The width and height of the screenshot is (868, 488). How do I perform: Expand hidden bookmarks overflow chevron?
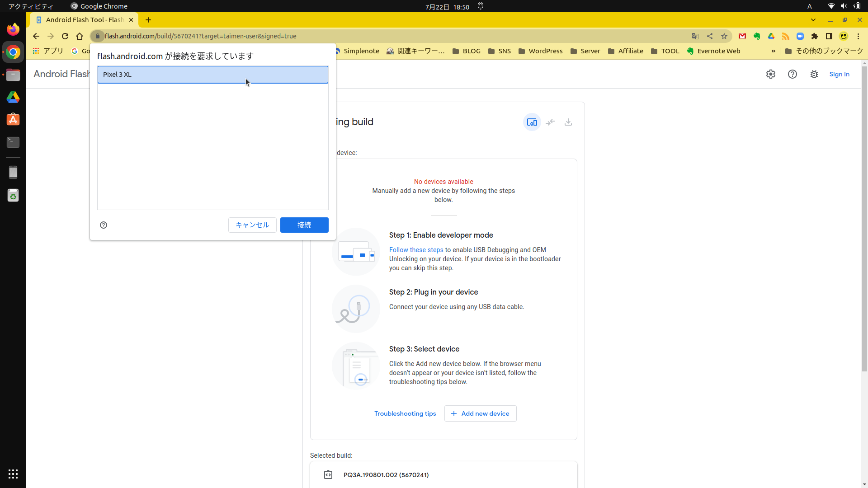pyautogui.click(x=774, y=51)
